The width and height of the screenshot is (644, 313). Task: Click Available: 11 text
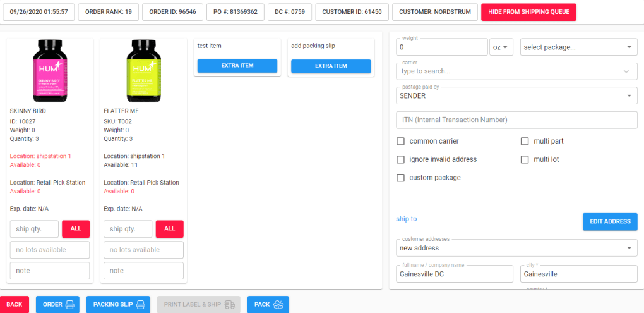(121, 165)
